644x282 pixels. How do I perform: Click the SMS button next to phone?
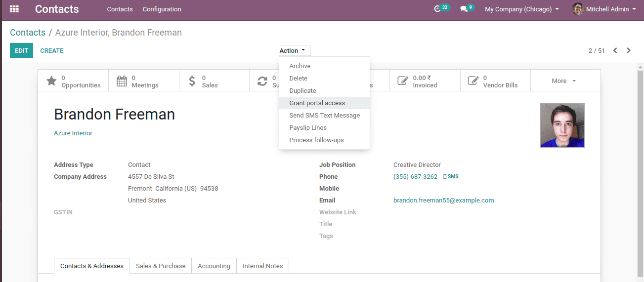pos(451,177)
